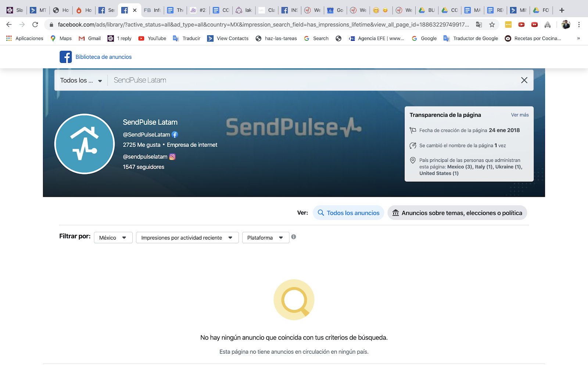Click the 1547 seguidores text

click(143, 167)
